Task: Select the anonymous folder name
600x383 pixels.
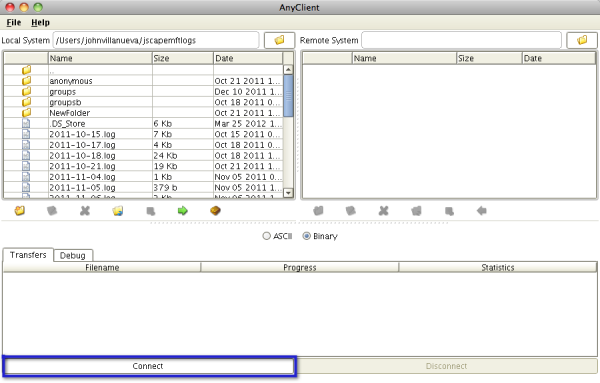Action: click(x=71, y=81)
